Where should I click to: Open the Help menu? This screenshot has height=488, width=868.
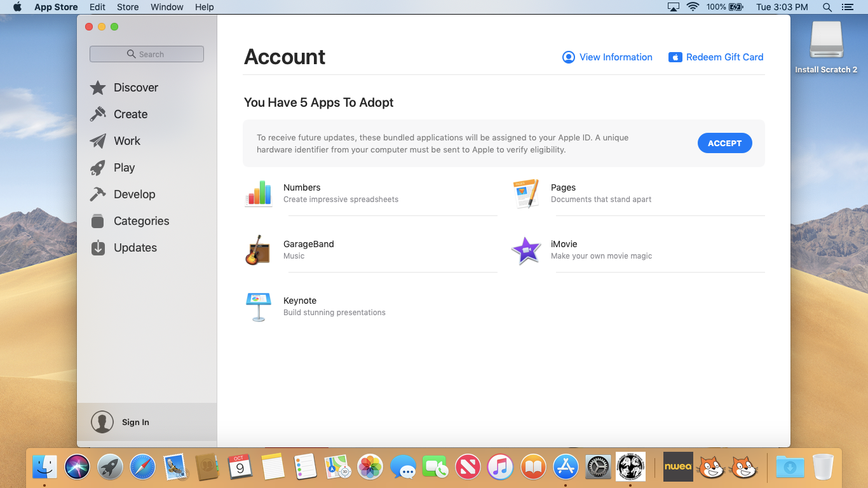pyautogui.click(x=205, y=7)
